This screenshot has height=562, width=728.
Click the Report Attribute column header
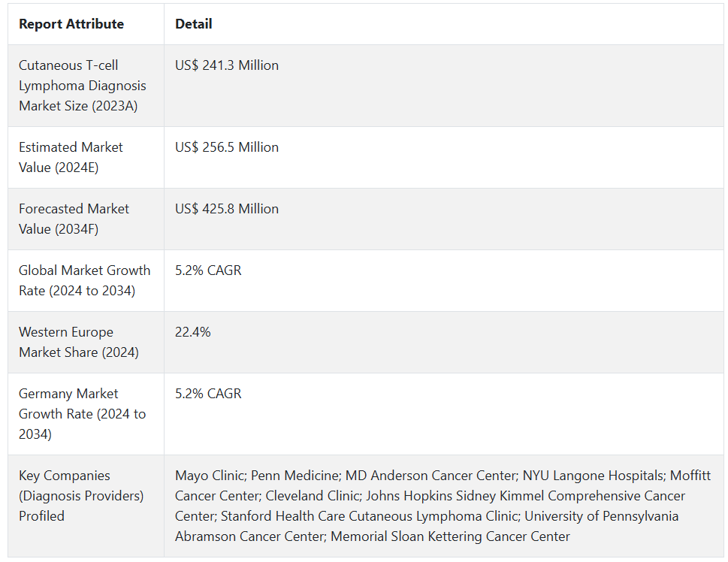click(71, 24)
